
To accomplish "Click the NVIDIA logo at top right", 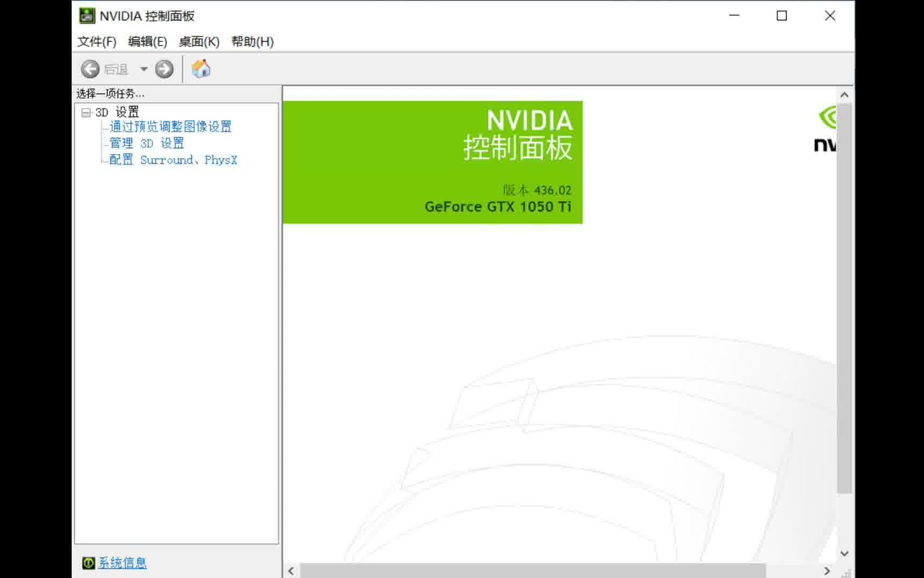I will coord(825,130).
